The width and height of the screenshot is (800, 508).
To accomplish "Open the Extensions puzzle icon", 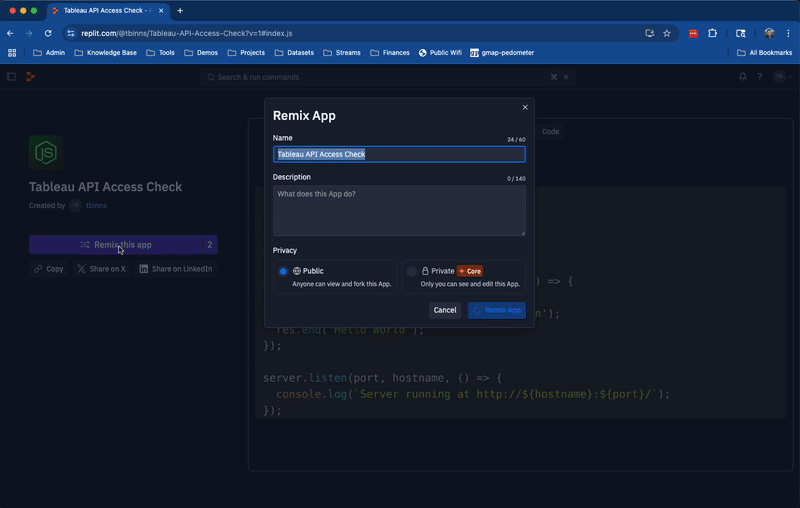I will tap(713, 33).
